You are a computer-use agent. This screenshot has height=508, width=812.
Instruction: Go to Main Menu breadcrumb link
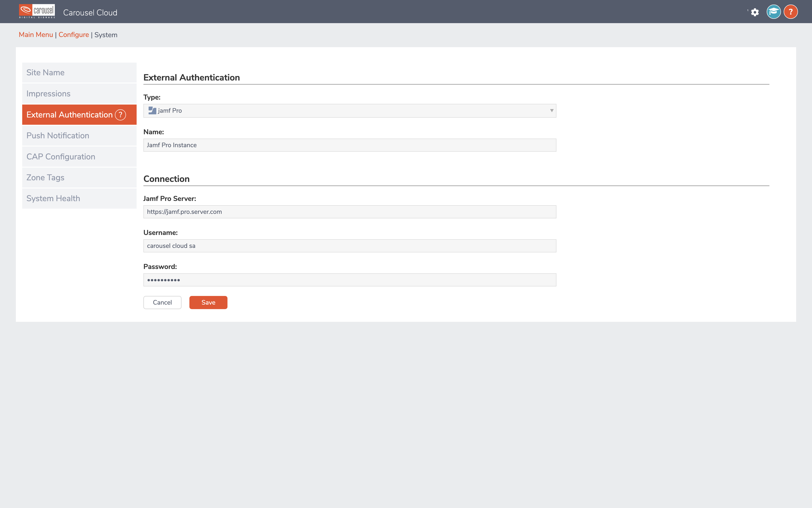[x=36, y=35]
